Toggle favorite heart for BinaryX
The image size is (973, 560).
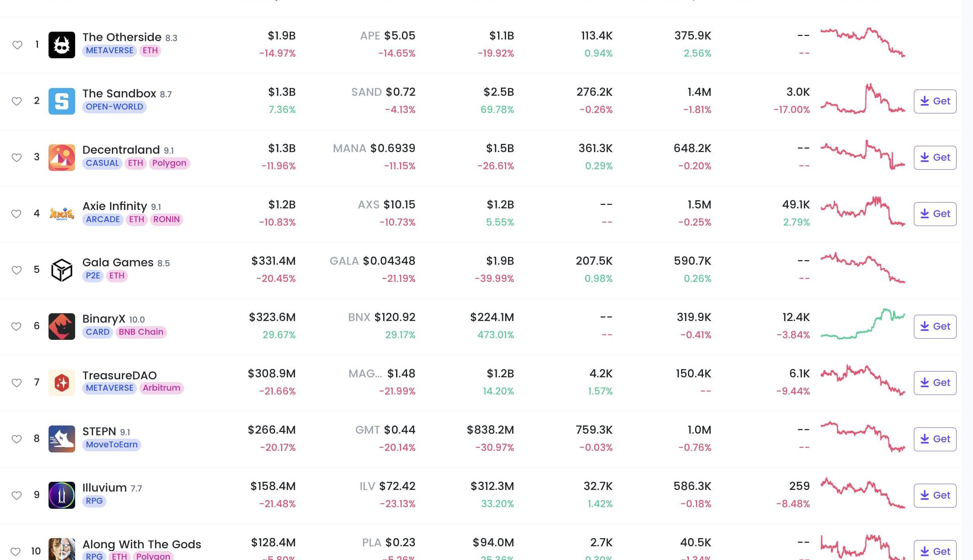(x=16, y=327)
